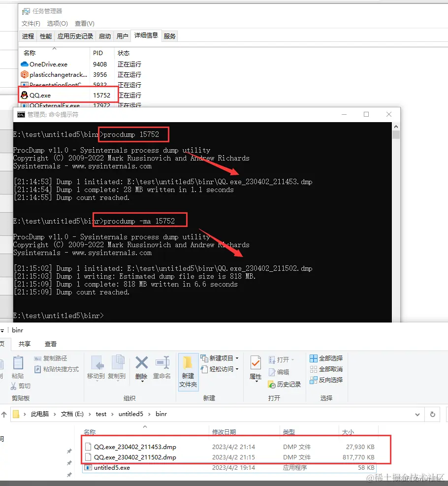448x486 pixels.
Task: Click 粘贴快捷方式 in Explorer ribbon
Action: [x=57, y=369]
